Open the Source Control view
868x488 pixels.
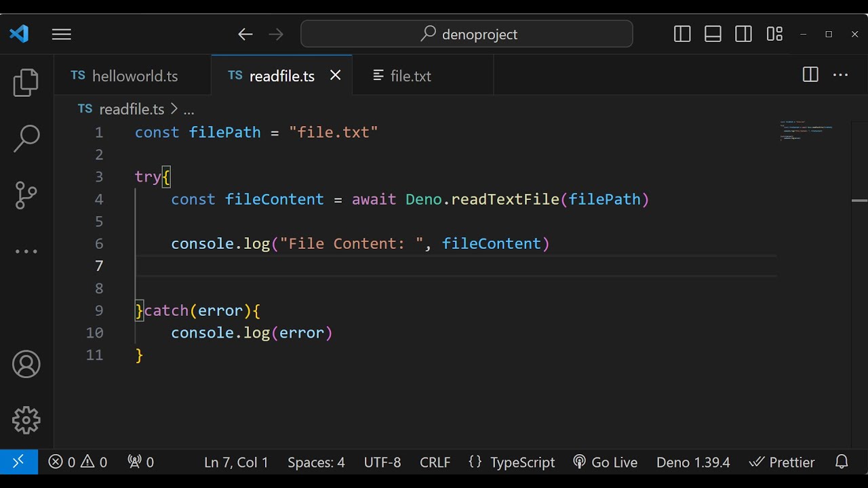[x=26, y=195]
